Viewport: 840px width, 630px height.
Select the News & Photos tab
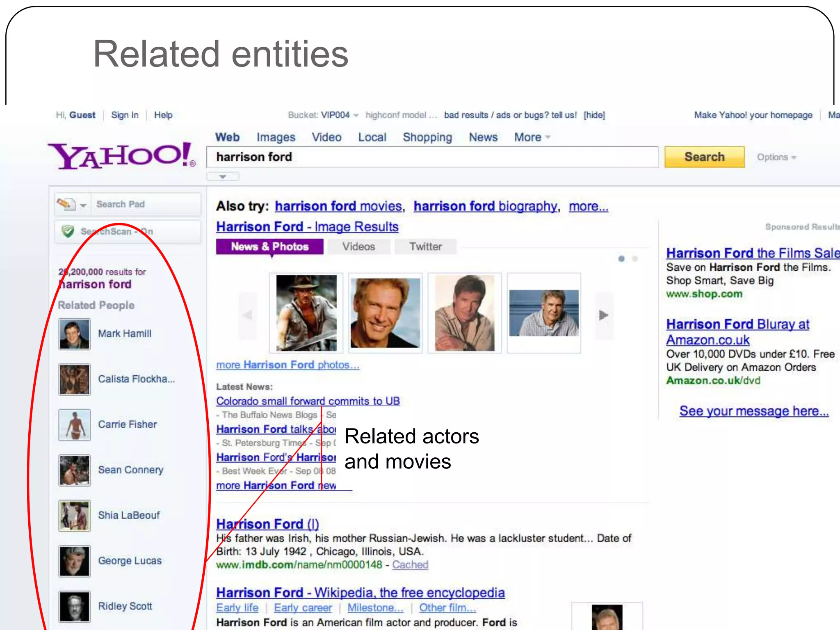(269, 247)
